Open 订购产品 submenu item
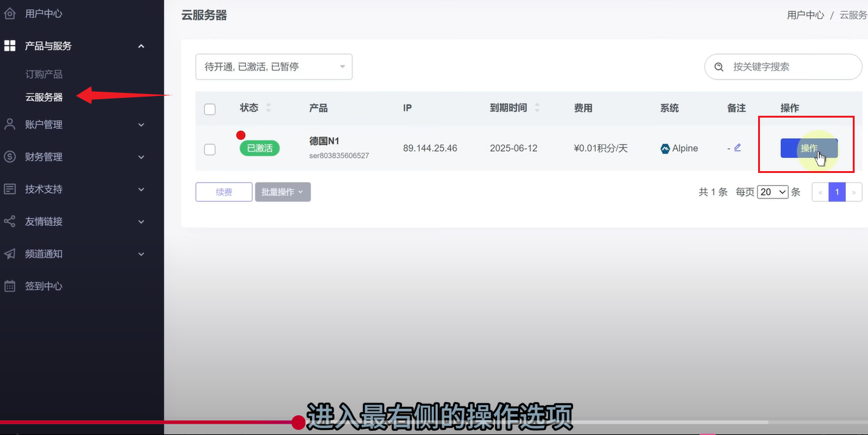This screenshot has height=435, width=868. click(44, 74)
